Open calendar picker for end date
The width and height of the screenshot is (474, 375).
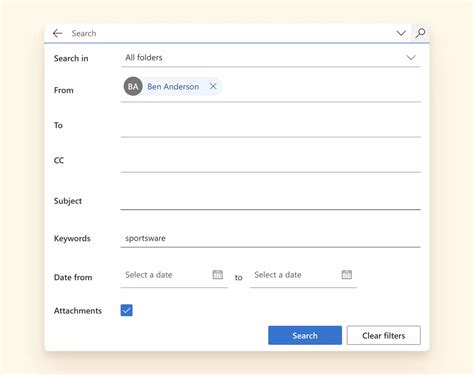[347, 275]
